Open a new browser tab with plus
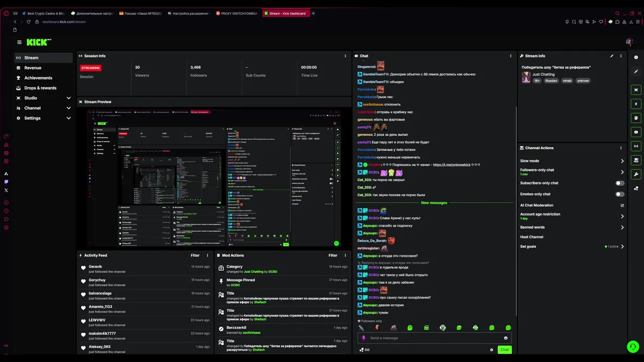This screenshot has width=644, height=362. point(313,14)
